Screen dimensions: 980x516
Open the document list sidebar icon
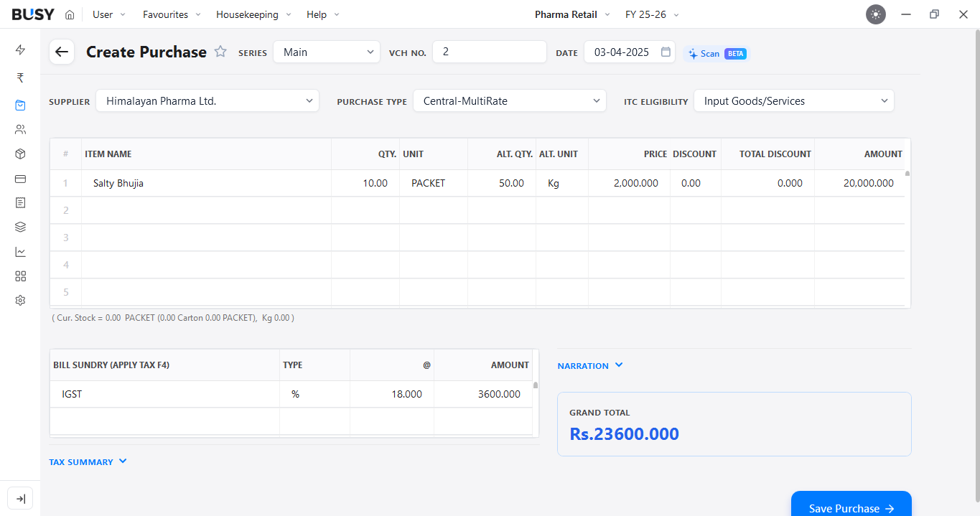(20, 202)
